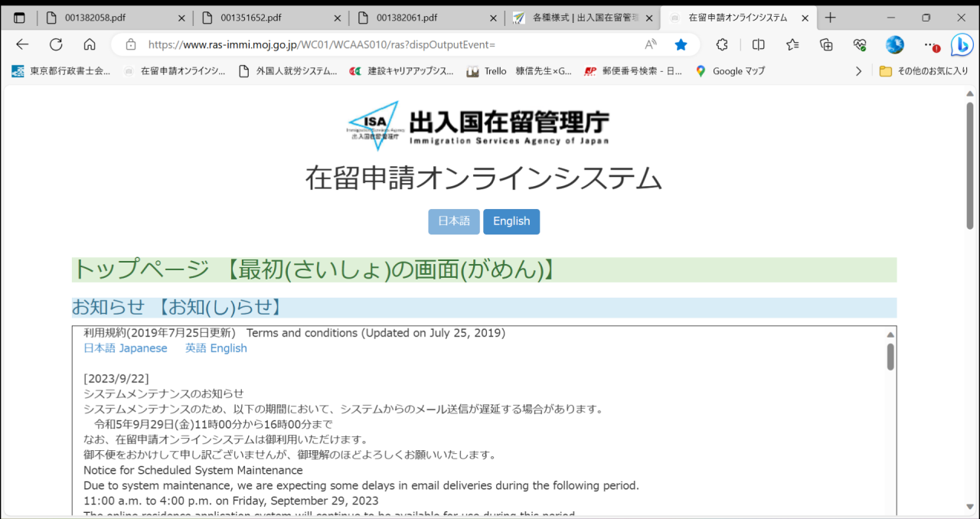Switch page language to 日本語
Image resolution: width=980 pixels, height=519 pixels.
point(454,221)
